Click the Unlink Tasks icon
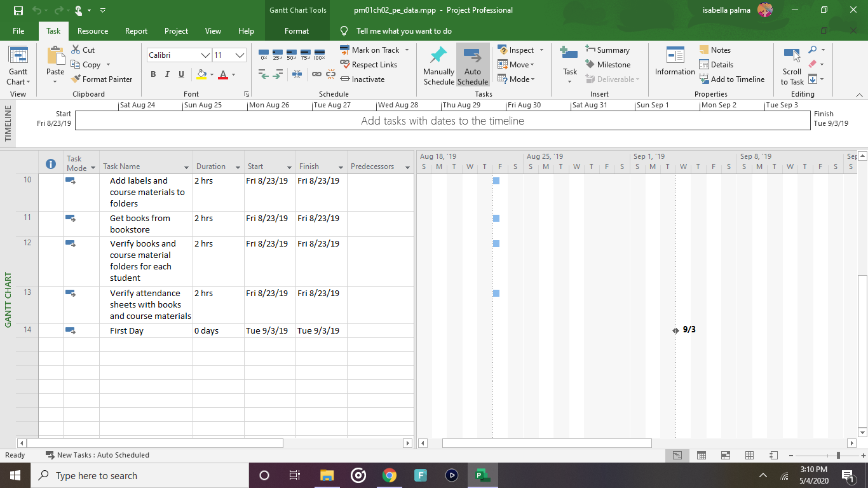 [330, 75]
